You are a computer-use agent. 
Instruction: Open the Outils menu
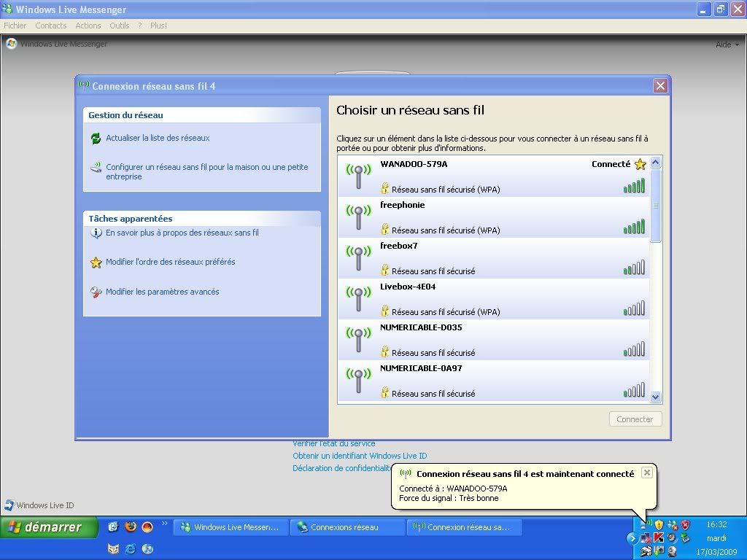119,26
